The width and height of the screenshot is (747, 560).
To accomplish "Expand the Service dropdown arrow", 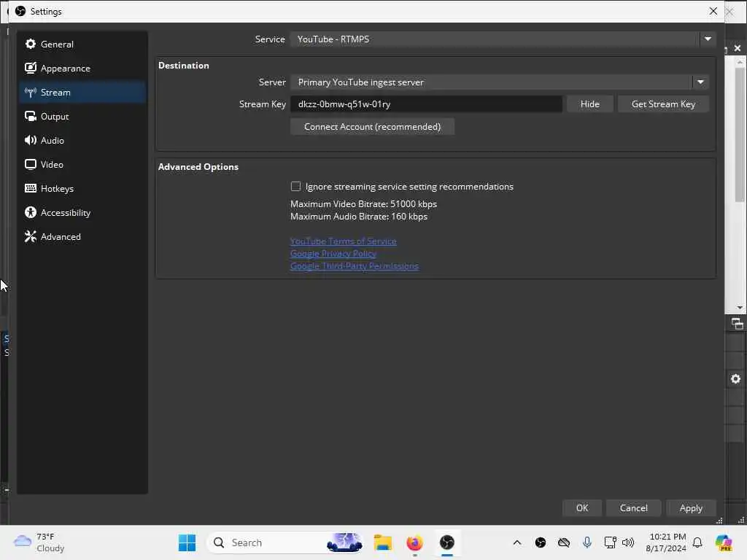I will pyautogui.click(x=708, y=39).
